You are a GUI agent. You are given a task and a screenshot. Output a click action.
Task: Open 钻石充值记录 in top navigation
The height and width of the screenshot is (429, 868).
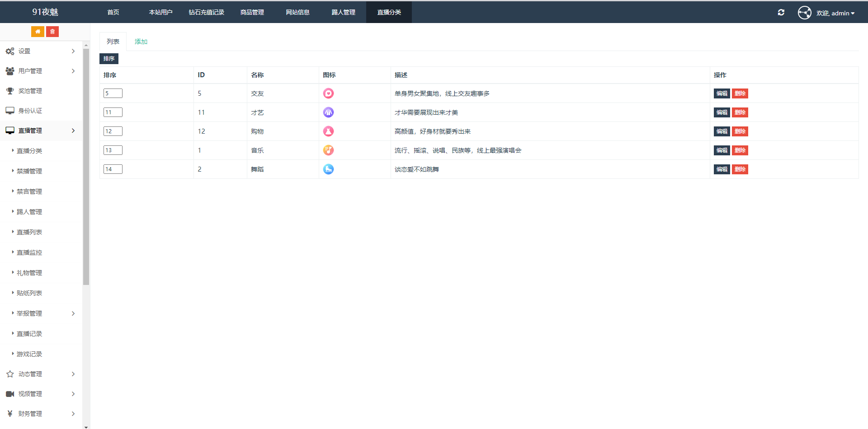point(206,12)
